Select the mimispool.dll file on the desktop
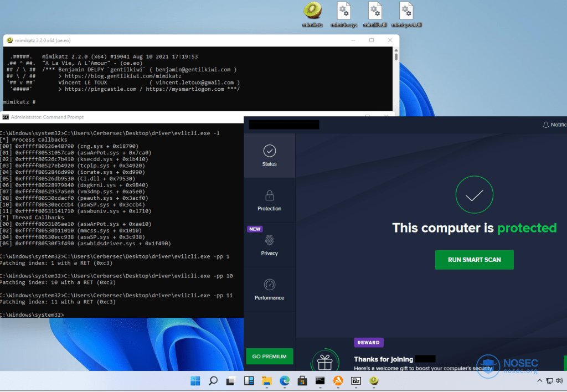 [406, 14]
